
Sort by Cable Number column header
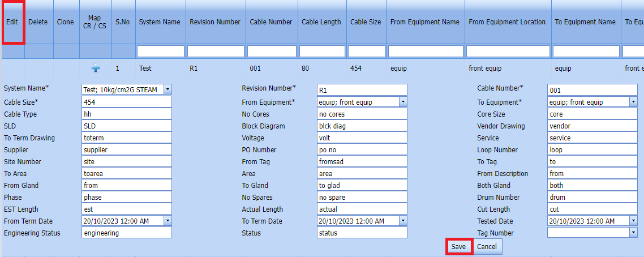coord(271,22)
